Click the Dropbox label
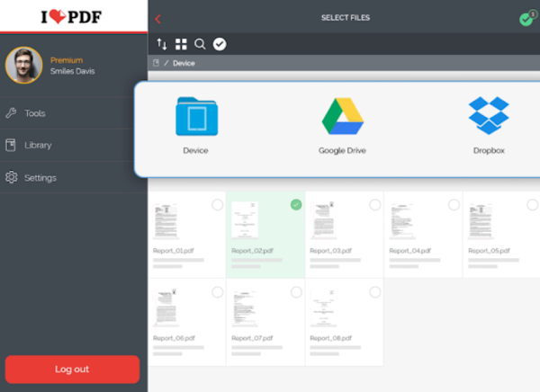The width and height of the screenshot is (540, 392). [489, 150]
